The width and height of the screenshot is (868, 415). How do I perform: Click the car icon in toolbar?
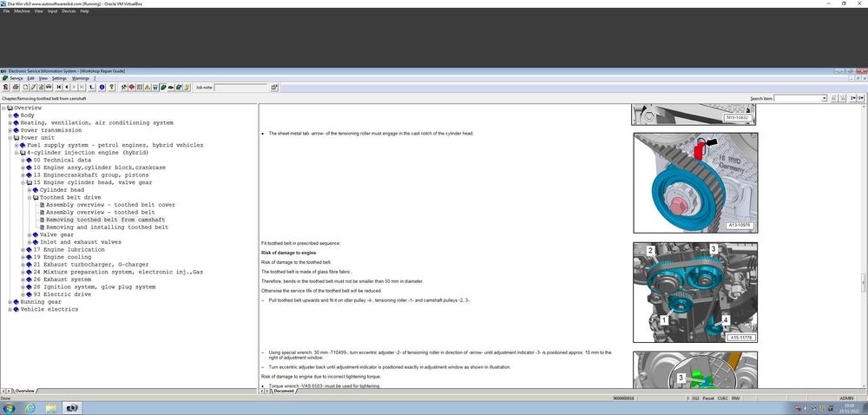49,87
